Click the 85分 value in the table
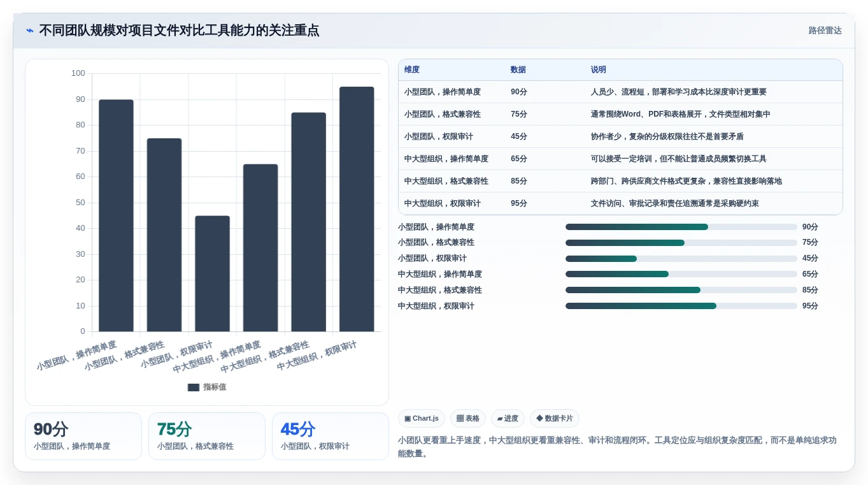The width and height of the screenshot is (868, 485). 519,181
